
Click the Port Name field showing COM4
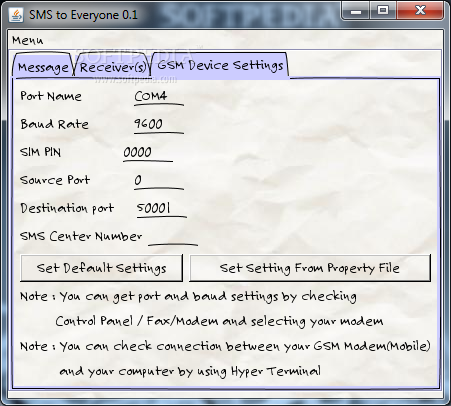coord(159,97)
